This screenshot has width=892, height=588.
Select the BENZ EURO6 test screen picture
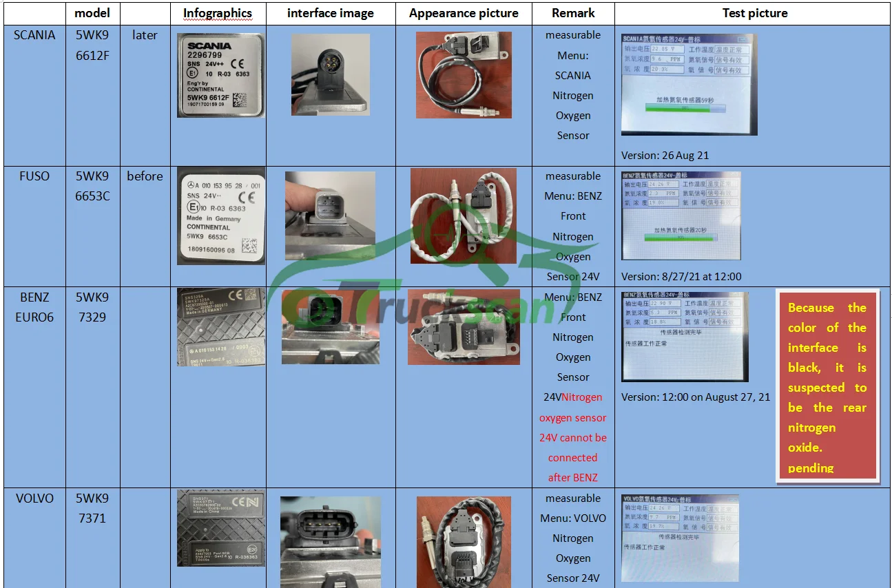(x=685, y=337)
